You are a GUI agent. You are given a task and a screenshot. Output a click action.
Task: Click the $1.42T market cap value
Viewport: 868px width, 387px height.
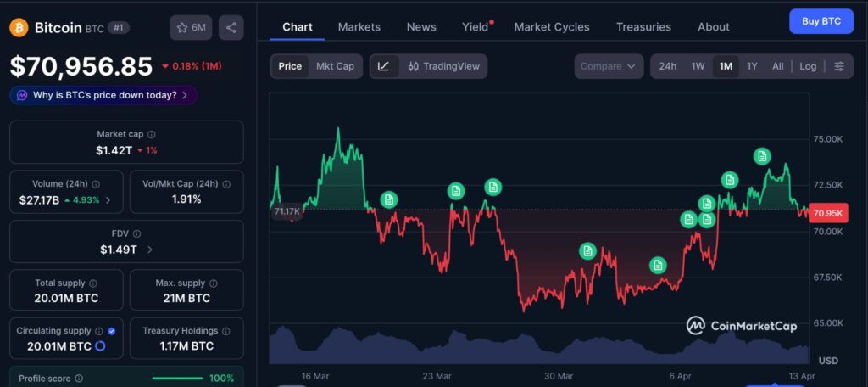[114, 150]
